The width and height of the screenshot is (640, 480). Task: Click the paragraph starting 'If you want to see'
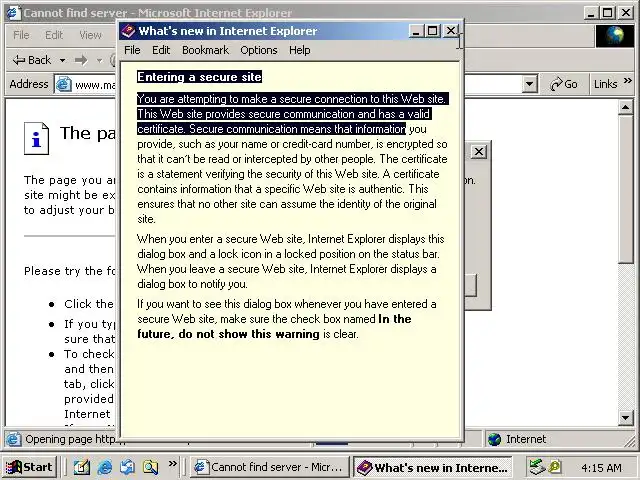click(287, 319)
